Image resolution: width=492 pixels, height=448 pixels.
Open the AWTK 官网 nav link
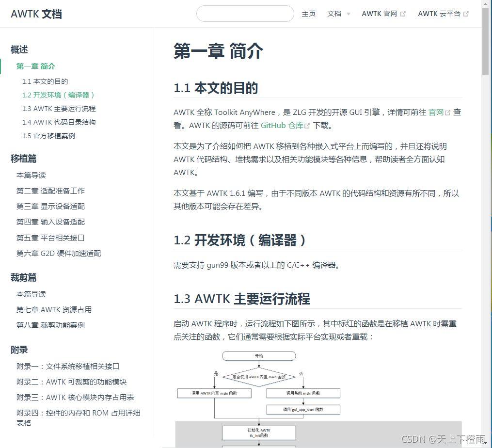pos(380,14)
